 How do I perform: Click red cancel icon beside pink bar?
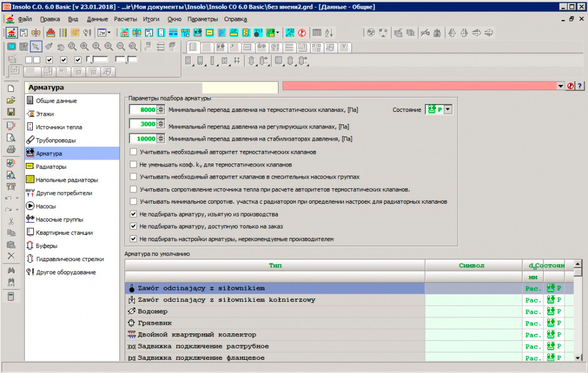pos(570,86)
